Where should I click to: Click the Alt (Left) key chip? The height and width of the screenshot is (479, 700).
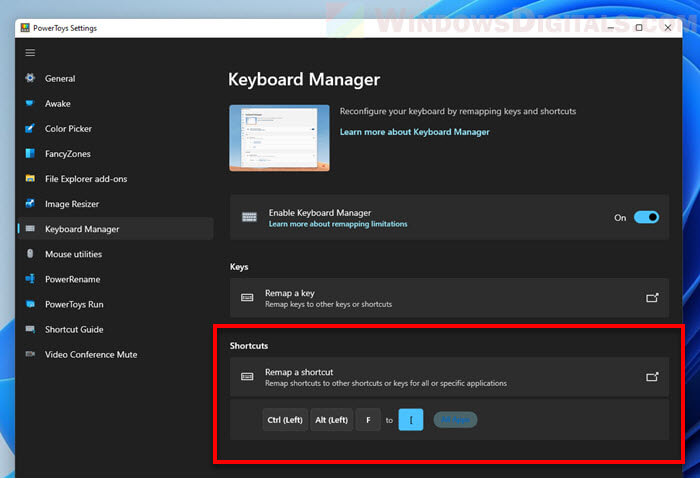tap(331, 420)
